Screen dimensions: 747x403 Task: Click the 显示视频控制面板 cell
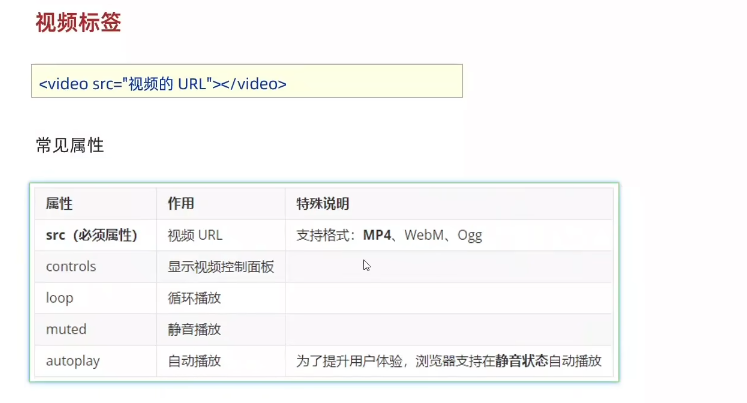pos(221,267)
